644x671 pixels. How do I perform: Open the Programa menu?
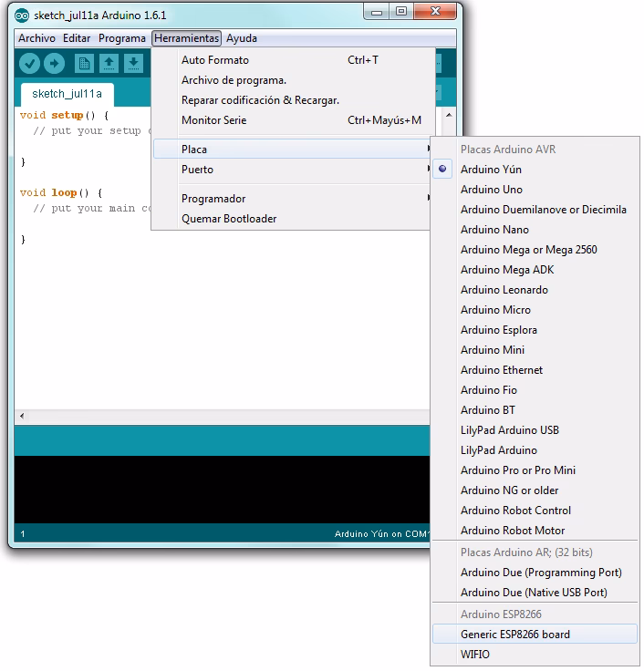click(122, 38)
